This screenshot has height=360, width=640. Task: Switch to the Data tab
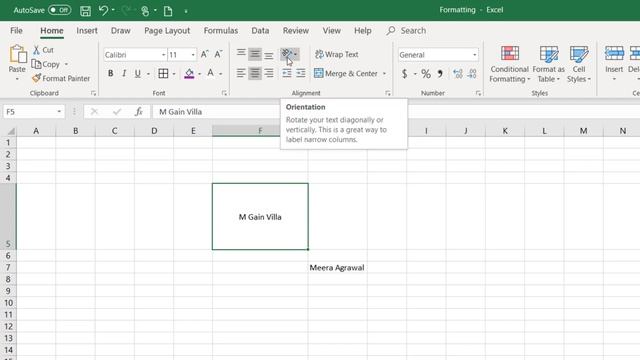[260, 31]
